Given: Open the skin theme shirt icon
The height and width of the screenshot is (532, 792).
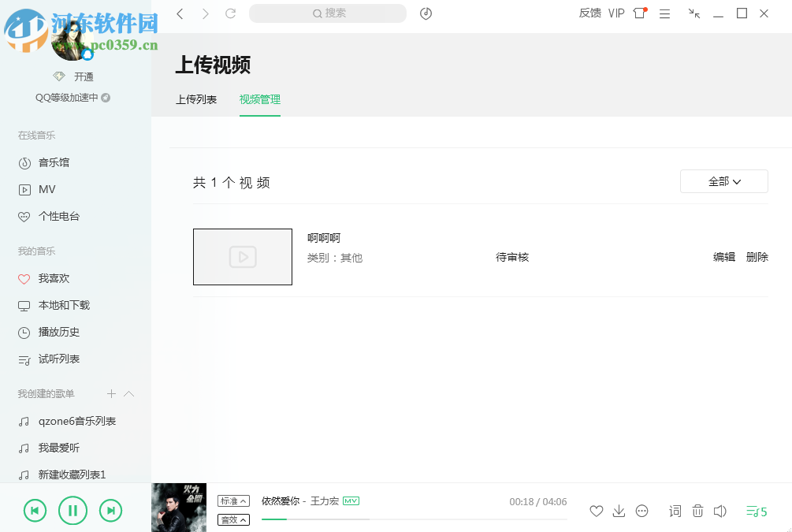Looking at the screenshot, I should 638,13.
